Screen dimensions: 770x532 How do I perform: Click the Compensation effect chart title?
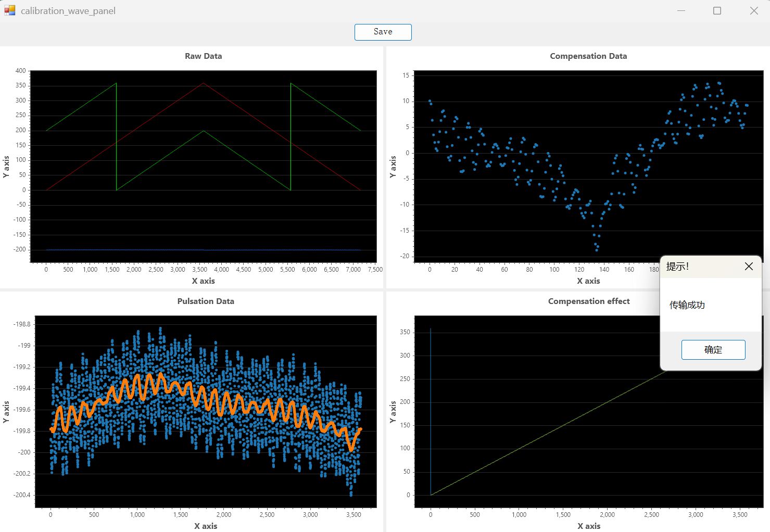[x=588, y=301]
